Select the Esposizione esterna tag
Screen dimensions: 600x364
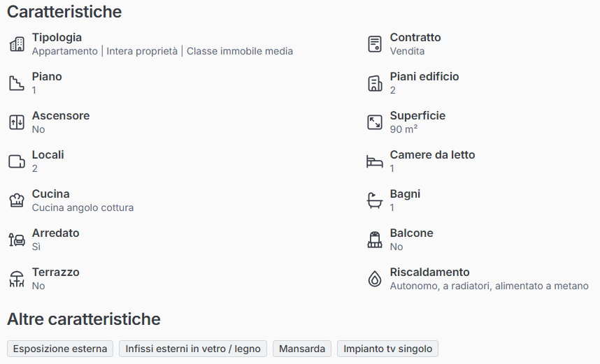[60, 349]
